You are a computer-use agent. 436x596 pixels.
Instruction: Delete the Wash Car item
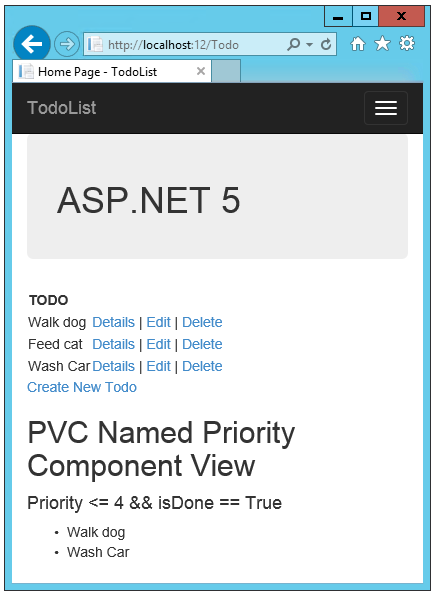(202, 366)
